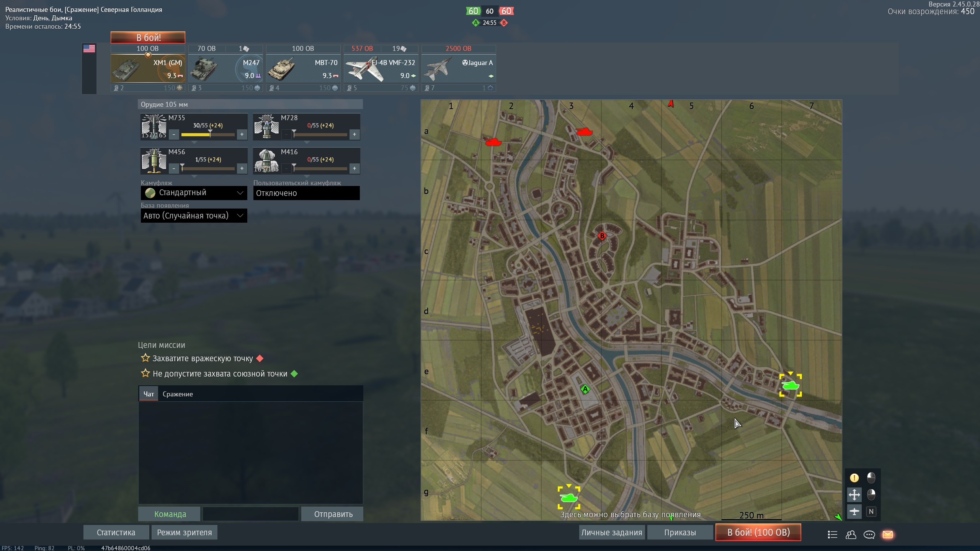Viewport: 980px width, 551px height.
Task: Click the green spawn tank in square g3
Action: click(569, 497)
